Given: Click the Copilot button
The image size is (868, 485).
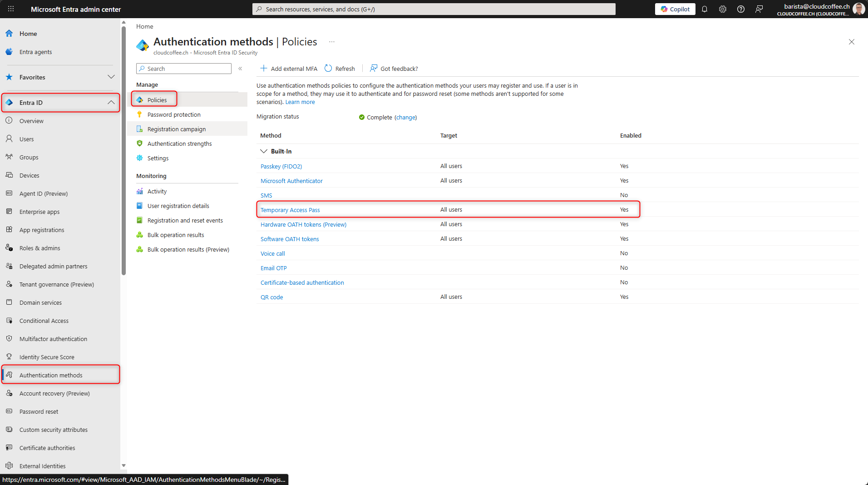Looking at the screenshot, I should click(x=675, y=9).
